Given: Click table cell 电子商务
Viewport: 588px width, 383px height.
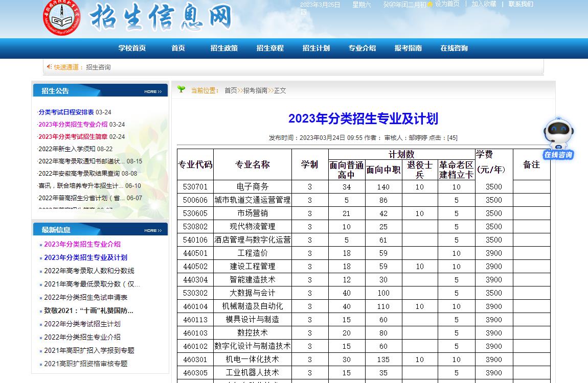Looking at the screenshot, I should (x=253, y=186).
